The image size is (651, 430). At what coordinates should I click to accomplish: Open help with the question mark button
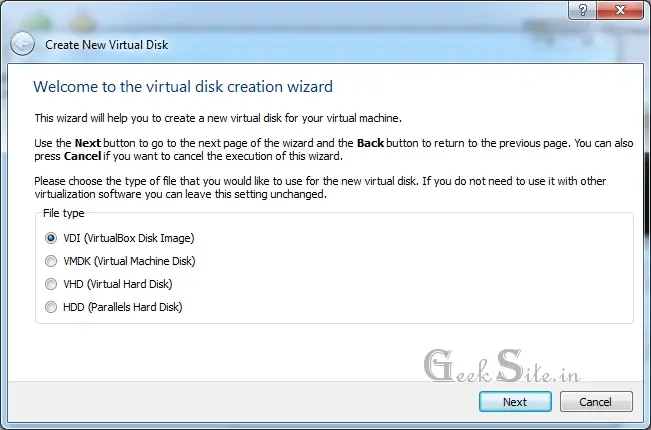pyautogui.click(x=582, y=10)
